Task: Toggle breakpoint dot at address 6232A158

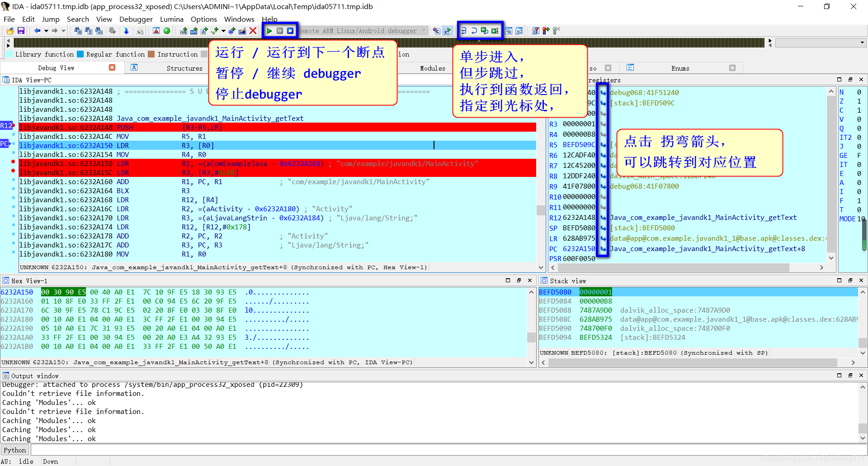Action: click(13, 162)
